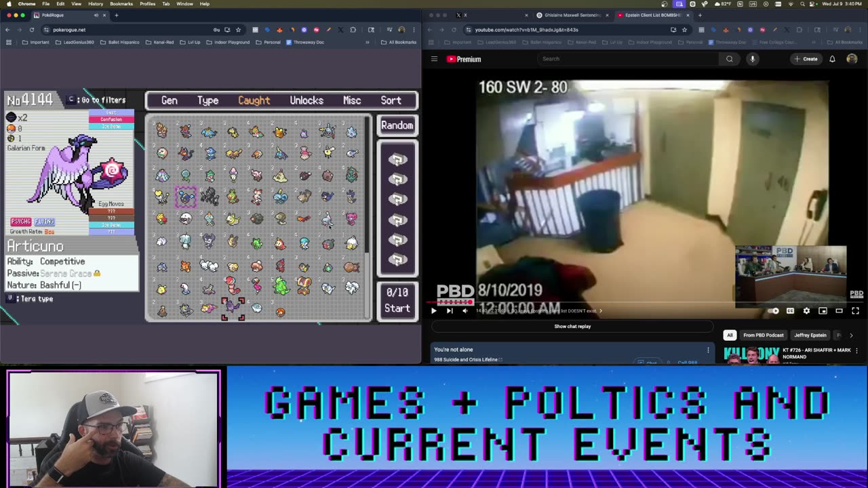
Task: Open PokeRogue Unlocks filter dropdown
Action: click(x=307, y=100)
